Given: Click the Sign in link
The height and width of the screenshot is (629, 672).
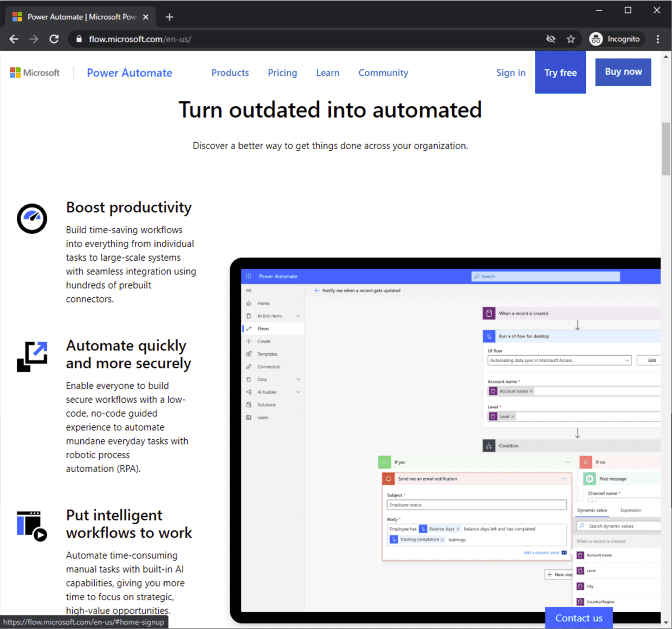Looking at the screenshot, I should click(511, 73).
